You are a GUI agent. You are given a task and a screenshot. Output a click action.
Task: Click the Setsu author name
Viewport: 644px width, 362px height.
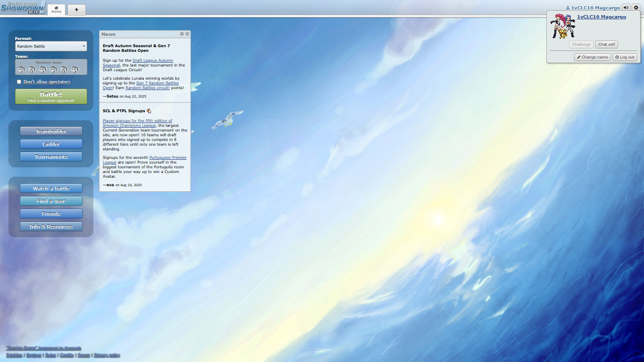112,96
